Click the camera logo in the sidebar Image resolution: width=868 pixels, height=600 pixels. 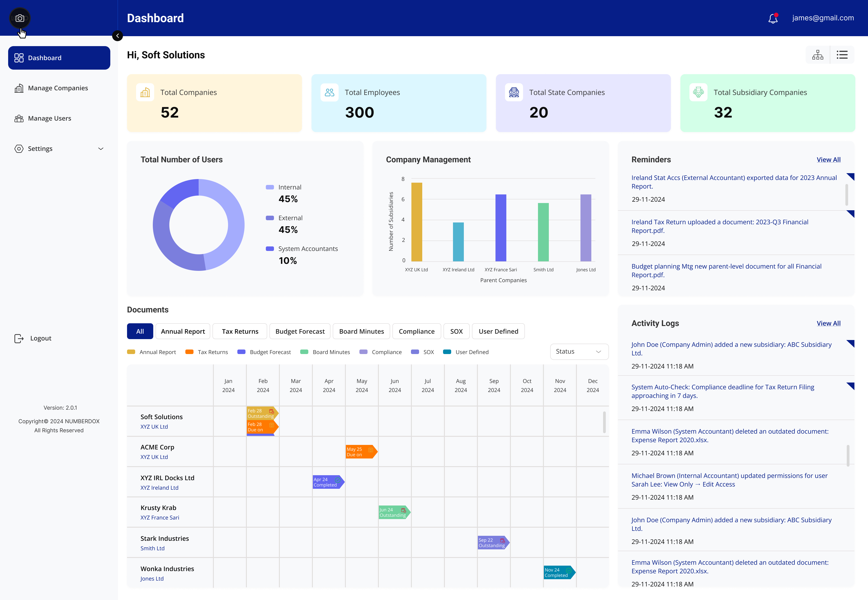19,18
